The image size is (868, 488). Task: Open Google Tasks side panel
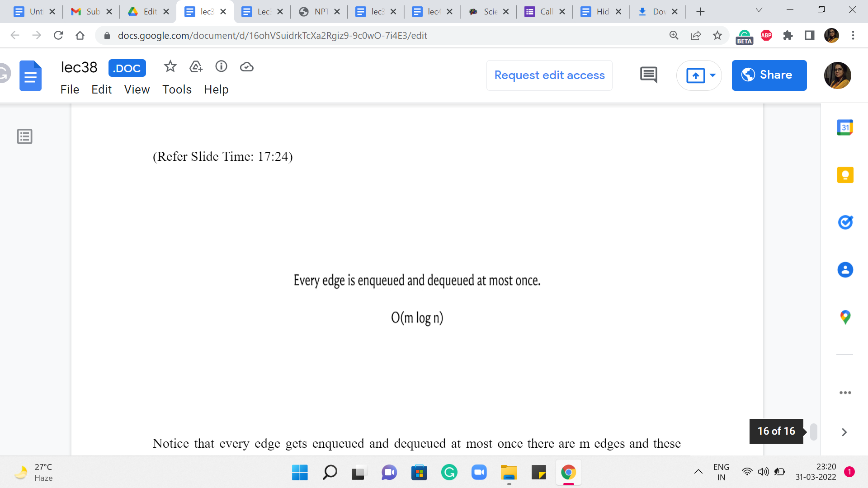845,222
